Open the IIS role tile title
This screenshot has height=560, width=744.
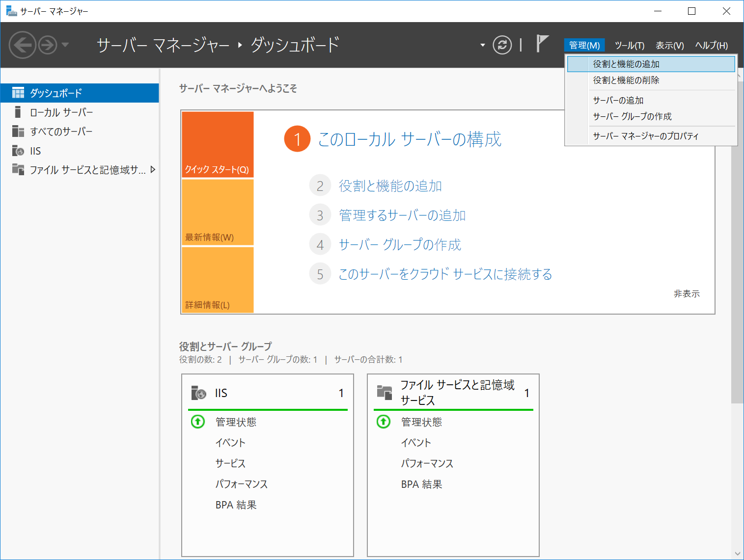coord(221,393)
